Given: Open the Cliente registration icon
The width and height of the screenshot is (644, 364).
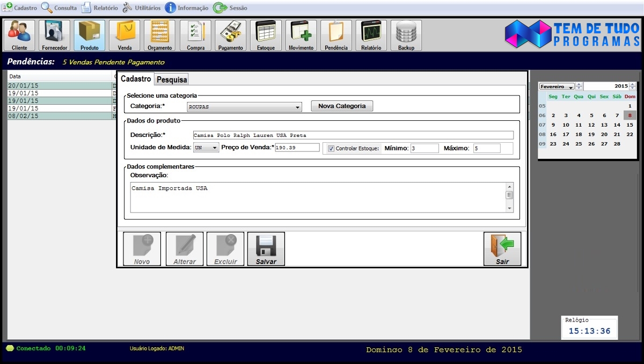Looking at the screenshot, I should pos(19,35).
